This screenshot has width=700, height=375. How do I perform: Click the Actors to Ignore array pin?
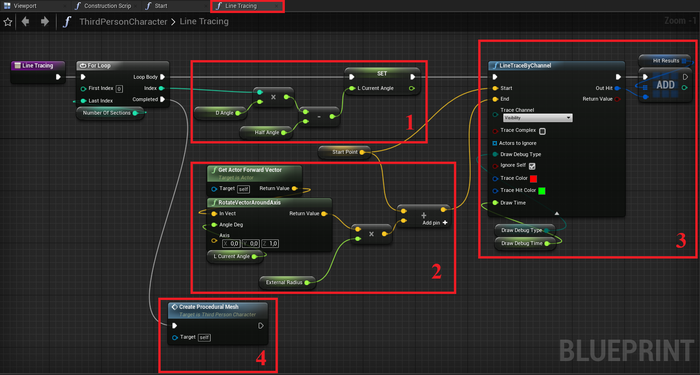(495, 143)
